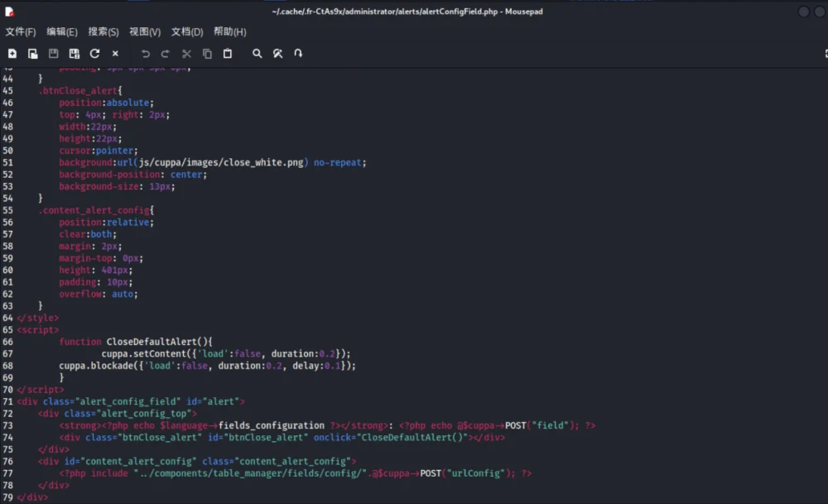Click the 'btnClose_alert' div tag on line 74
This screenshot has height=504, width=828.
pos(282,438)
